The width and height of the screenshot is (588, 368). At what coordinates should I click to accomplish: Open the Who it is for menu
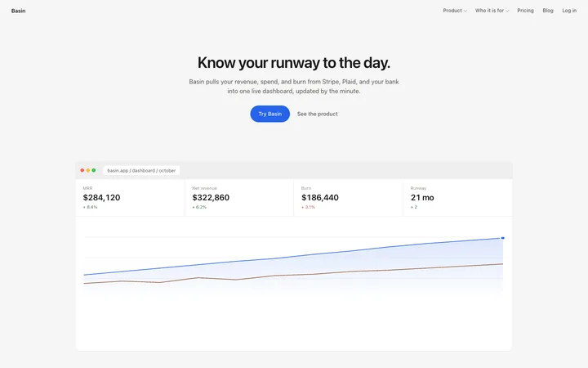[x=492, y=11]
